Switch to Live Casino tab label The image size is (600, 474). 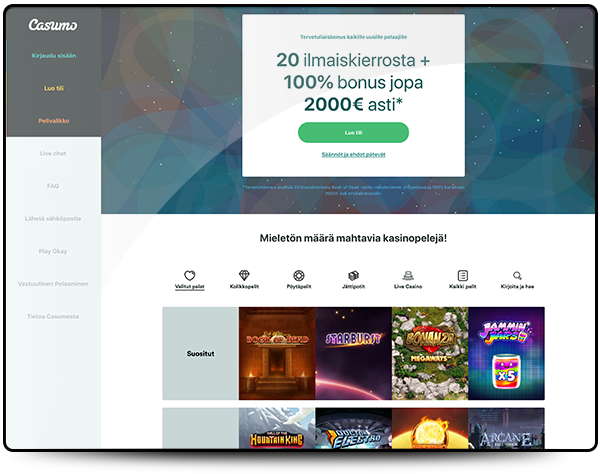tap(408, 287)
